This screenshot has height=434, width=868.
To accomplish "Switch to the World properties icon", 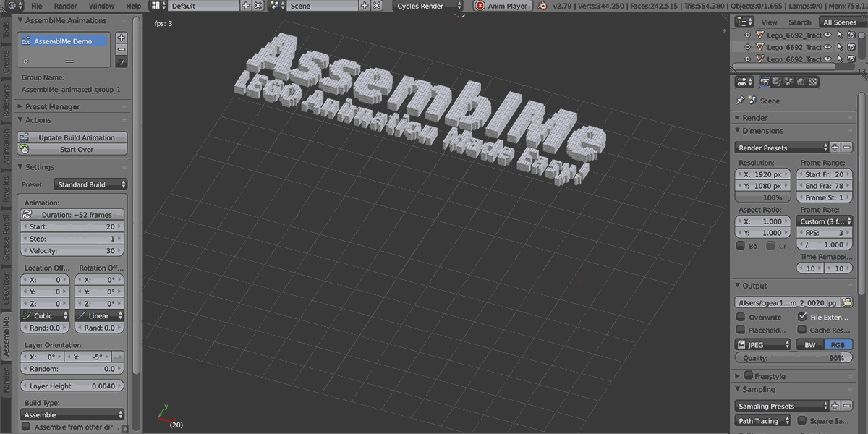I will [x=801, y=82].
